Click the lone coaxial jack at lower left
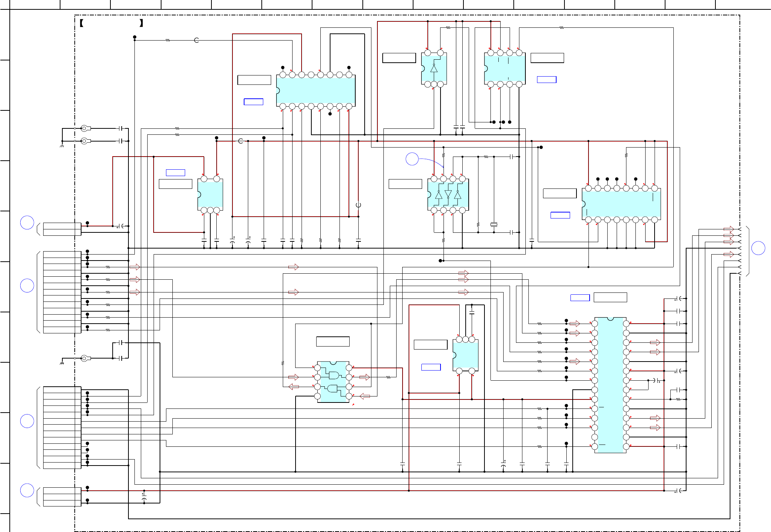Screen dimensions: 771x532 pos(85,358)
